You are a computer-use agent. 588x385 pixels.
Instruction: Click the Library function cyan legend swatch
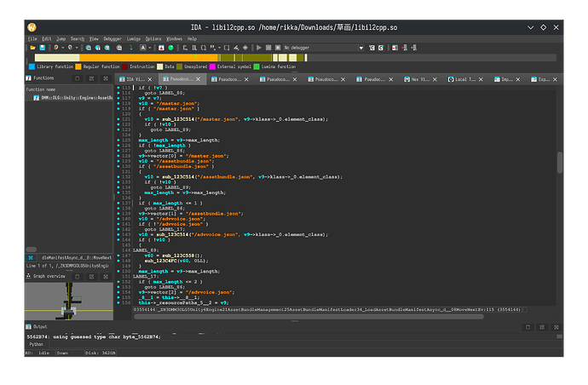pos(32,66)
